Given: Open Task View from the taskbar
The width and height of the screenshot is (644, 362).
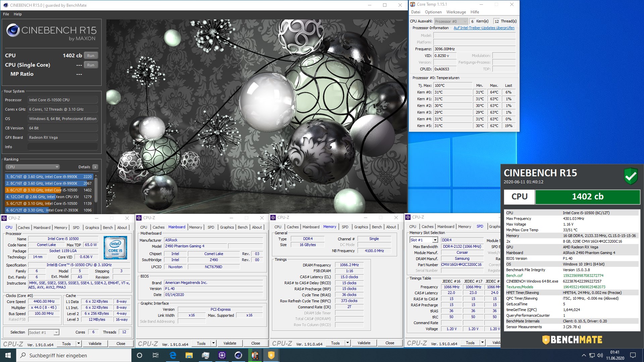Looking at the screenshot, I should pyautogui.click(x=156, y=355).
